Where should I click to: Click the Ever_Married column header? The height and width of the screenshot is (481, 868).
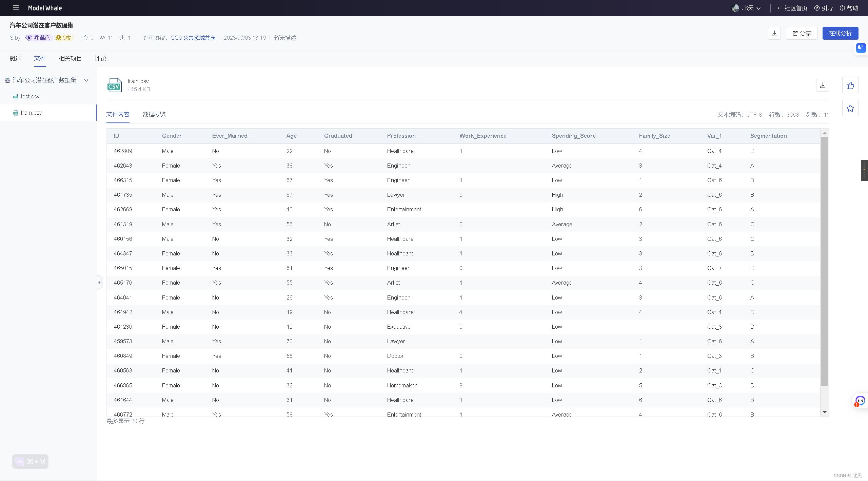[230, 136]
